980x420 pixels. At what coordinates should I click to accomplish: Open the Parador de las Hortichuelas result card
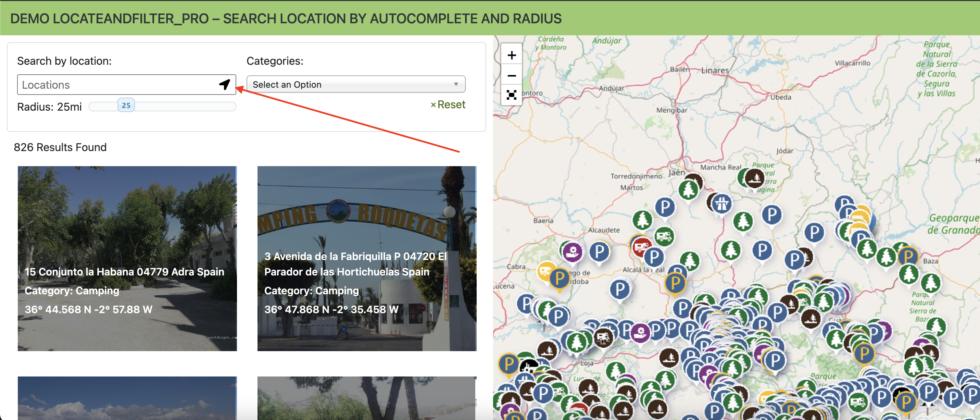(367, 258)
